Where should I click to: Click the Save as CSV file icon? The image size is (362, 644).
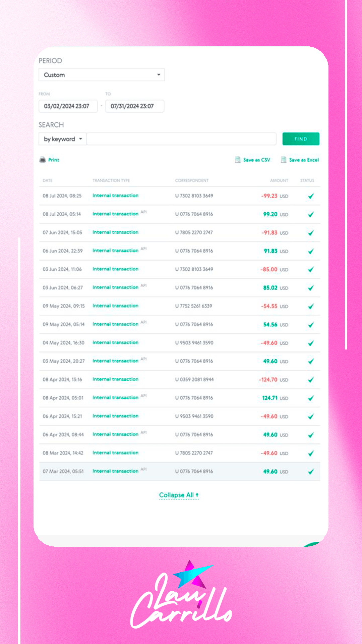tap(238, 160)
